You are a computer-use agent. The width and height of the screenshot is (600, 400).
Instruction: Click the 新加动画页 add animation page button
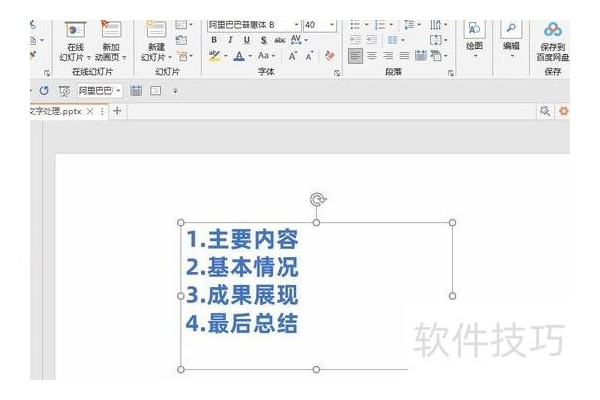(111, 41)
